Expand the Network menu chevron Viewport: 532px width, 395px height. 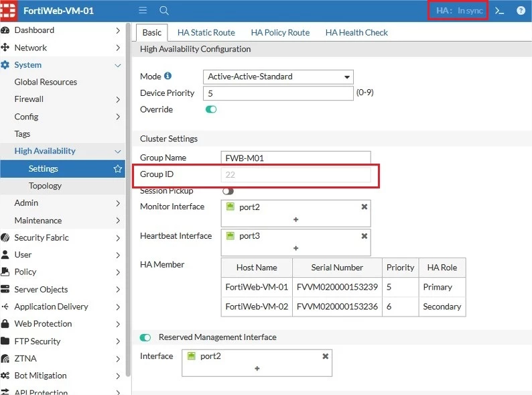point(118,48)
